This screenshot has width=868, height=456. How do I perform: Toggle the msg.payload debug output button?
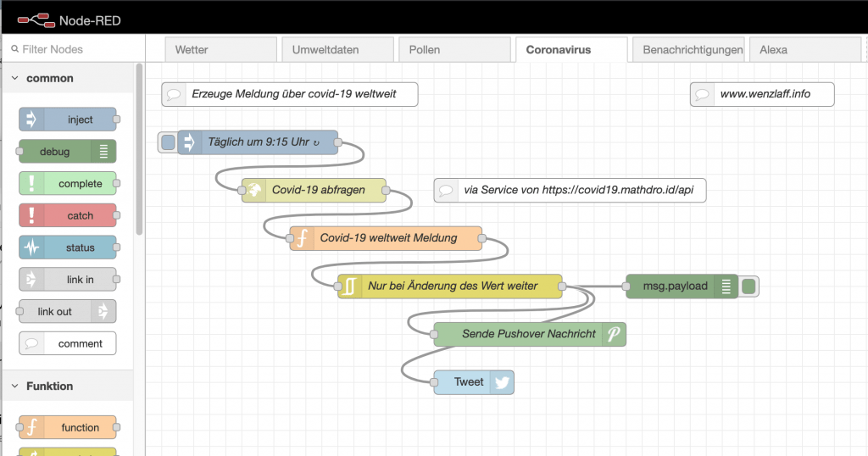pos(748,286)
